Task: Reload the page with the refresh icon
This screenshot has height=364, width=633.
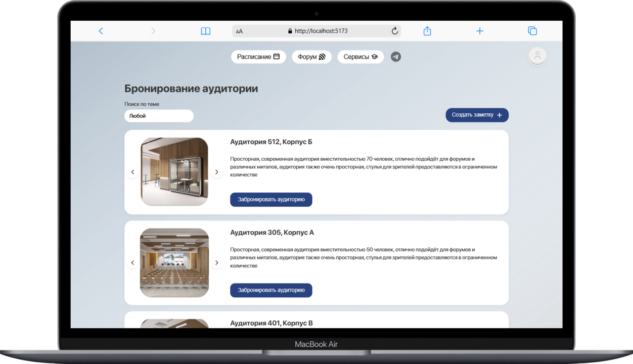Action: point(395,31)
